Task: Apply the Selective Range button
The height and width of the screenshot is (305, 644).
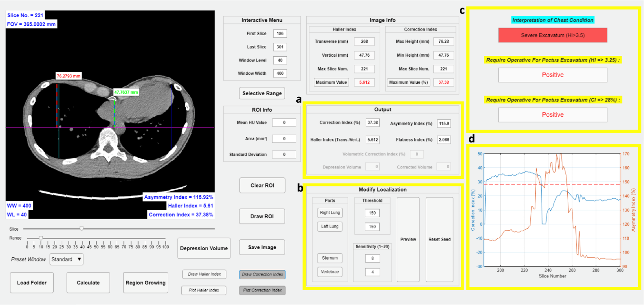Action: pyautogui.click(x=262, y=93)
